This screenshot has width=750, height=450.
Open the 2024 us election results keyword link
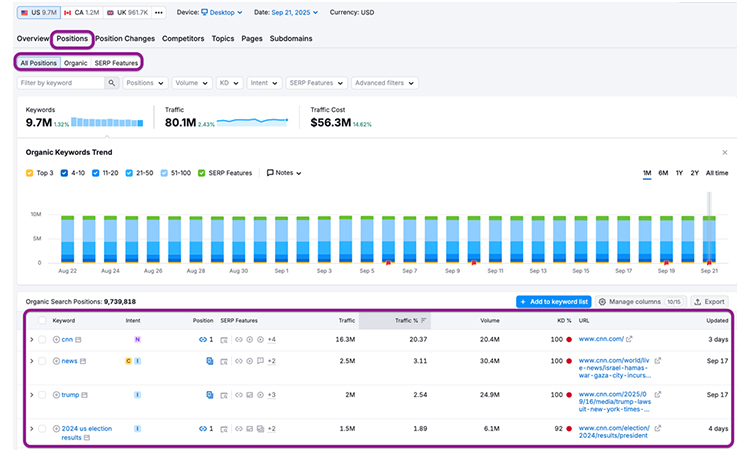87,433
